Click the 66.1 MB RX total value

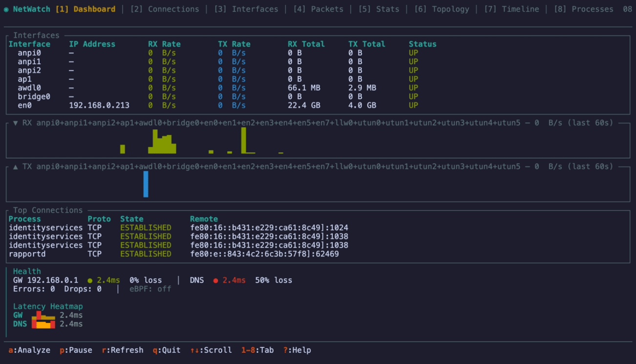(x=304, y=88)
